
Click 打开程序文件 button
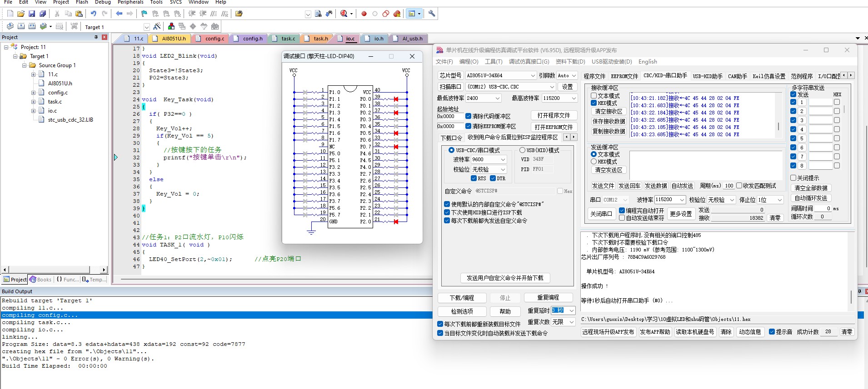point(554,115)
